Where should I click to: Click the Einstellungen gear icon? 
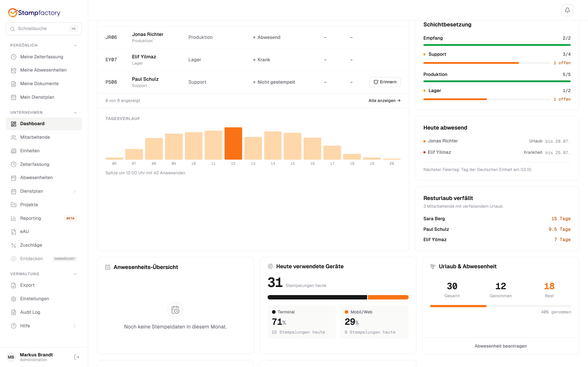[x=14, y=299]
